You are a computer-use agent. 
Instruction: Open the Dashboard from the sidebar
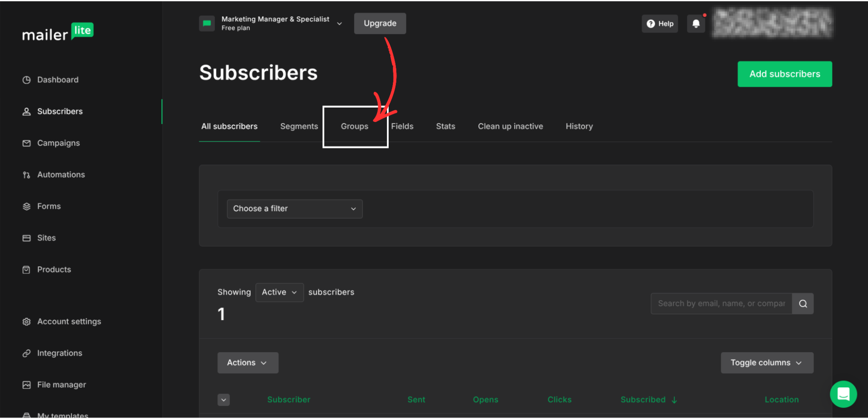(26, 80)
